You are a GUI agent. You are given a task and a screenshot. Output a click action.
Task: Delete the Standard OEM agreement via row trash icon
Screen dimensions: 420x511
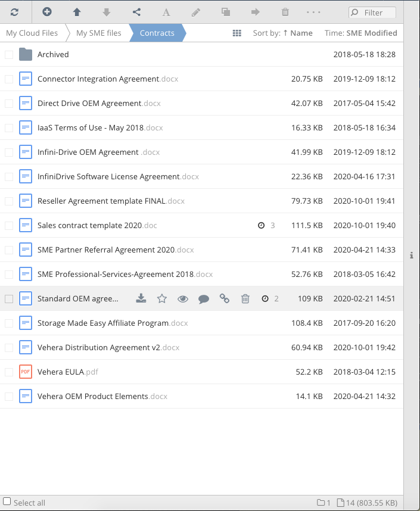245,299
